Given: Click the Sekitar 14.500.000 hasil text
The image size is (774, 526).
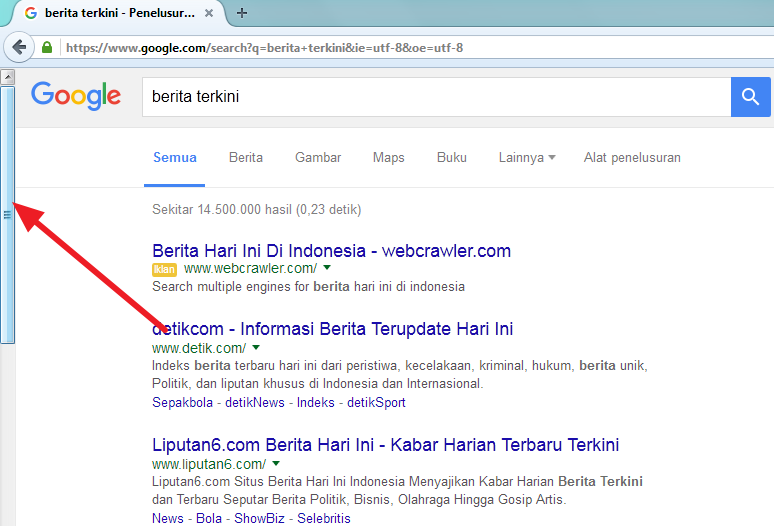Looking at the screenshot, I should click(x=257, y=210).
